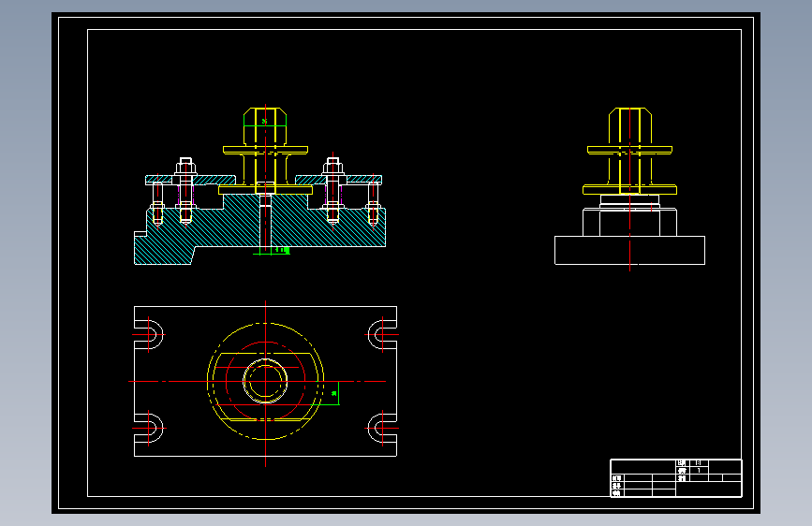Click the red inner circle in the plan view

click(x=265, y=381)
